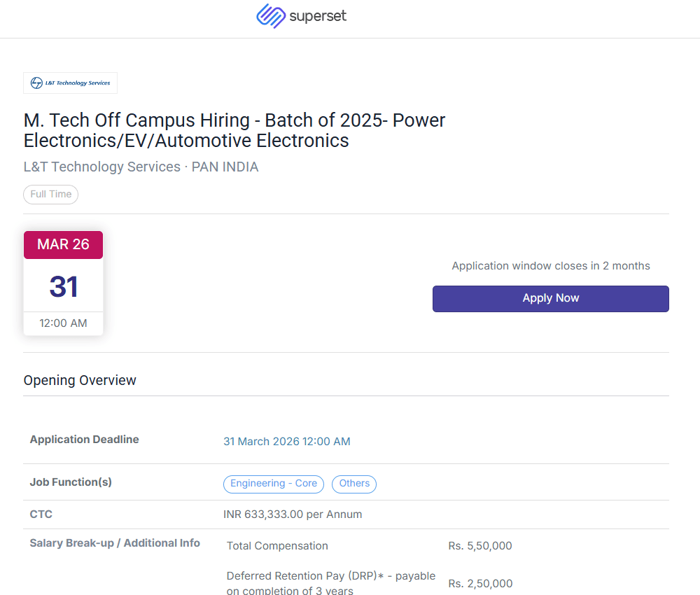Click the Salary Break-up / Additional Info label

115,543
